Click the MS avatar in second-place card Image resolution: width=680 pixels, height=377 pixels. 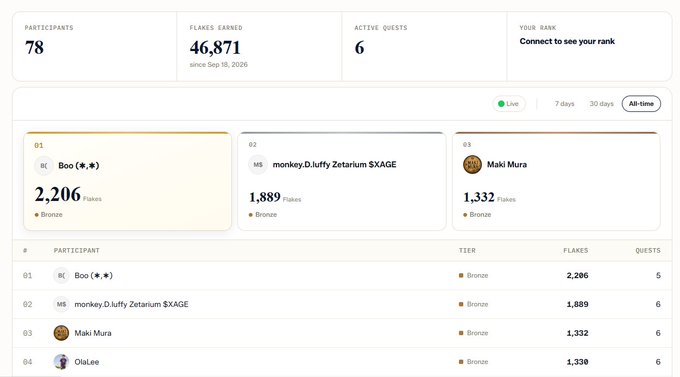pyautogui.click(x=258, y=164)
